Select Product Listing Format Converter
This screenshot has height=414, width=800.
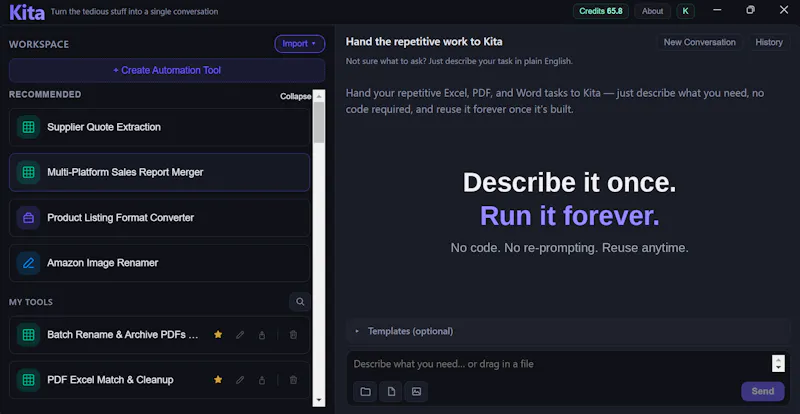(159, 218)
